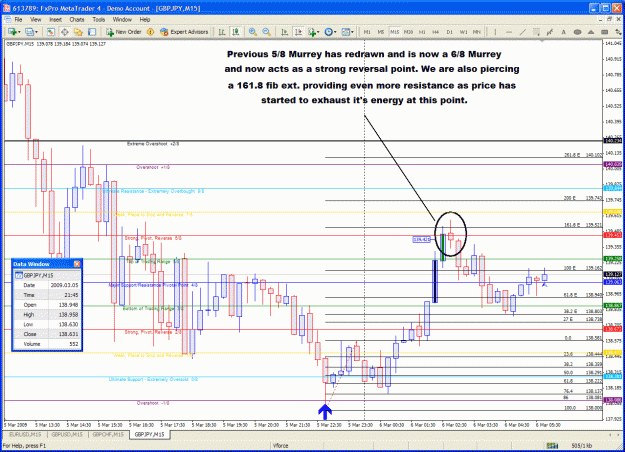Viewport: 625px width, 452px height.
Task: Open a new chart window
Action: click(12, 32)
